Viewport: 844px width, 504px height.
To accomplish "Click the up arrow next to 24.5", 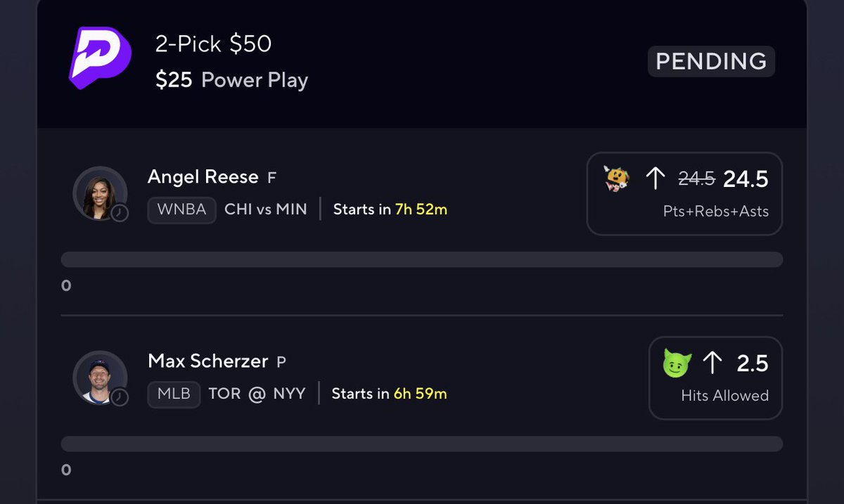I will [x=655, y=179].
